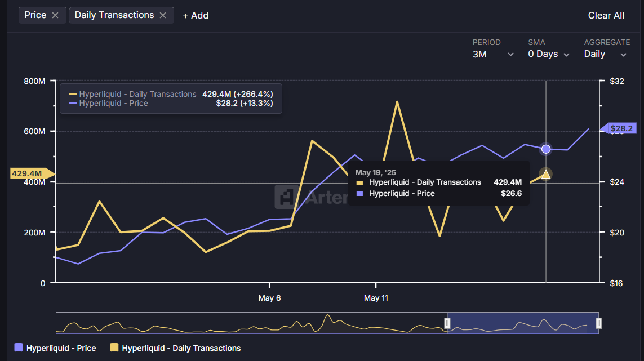Clear all selected metrics

(606, 16)
